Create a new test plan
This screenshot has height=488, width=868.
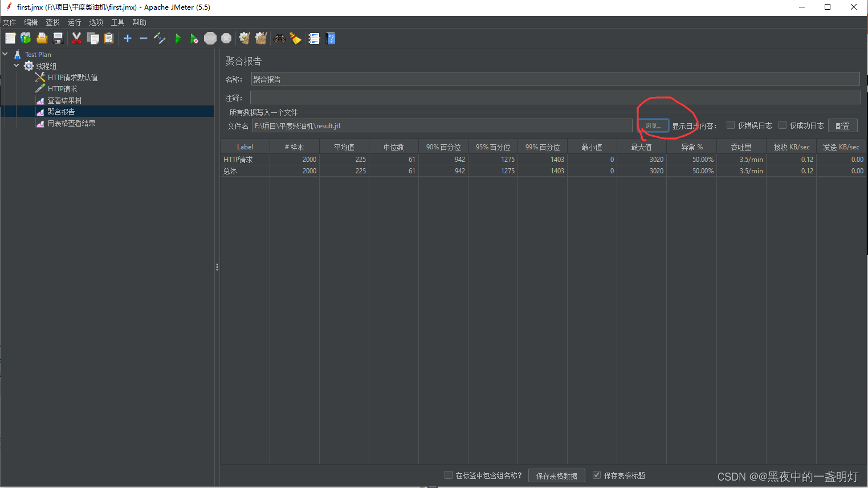(x=10, y=38)
